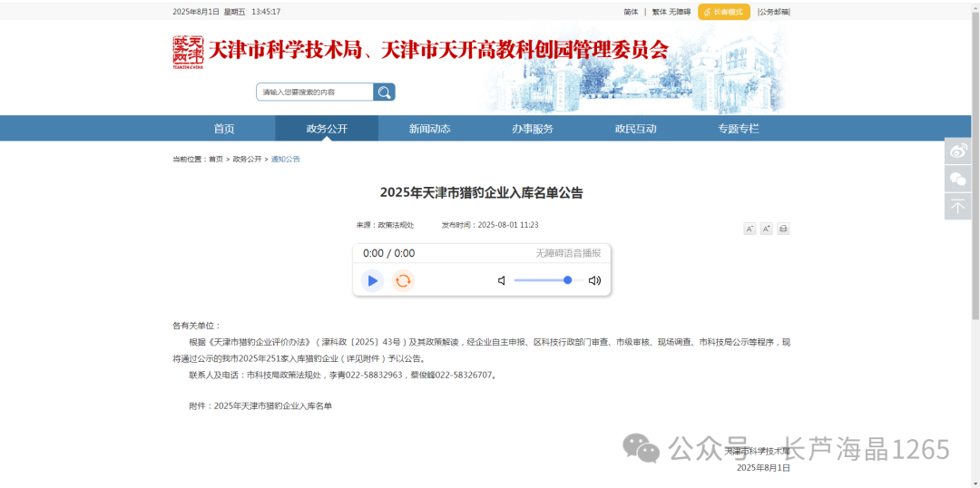980x488 pixels.
Task: Increase article font size with A+ icon
Action: [766, 229]
